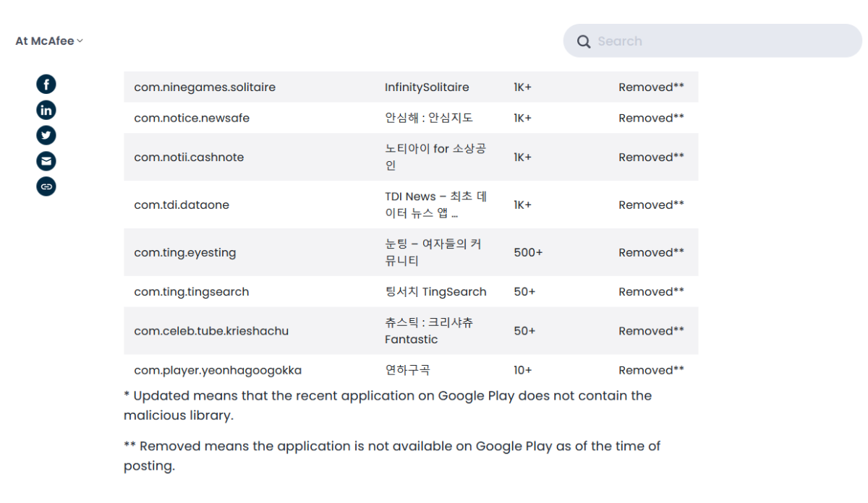The image size is (868, 503).
Task: Copy the article link using chain icon
Action: [46, 186]
